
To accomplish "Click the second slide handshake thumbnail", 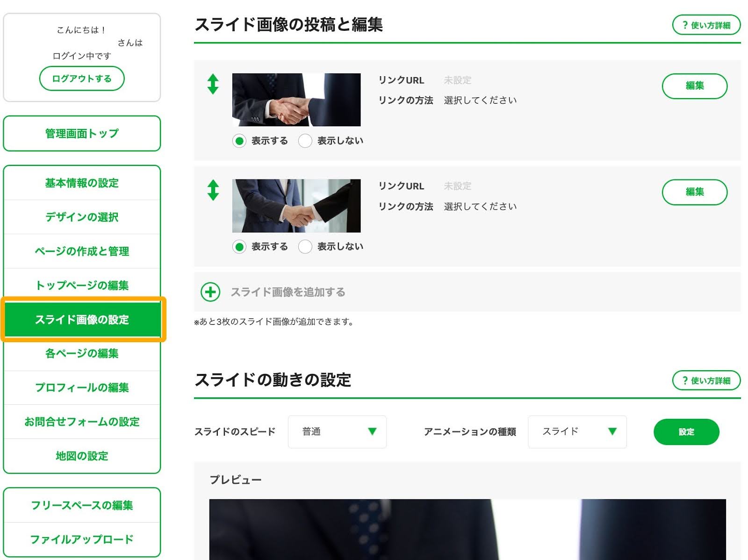I will click(296, 206).
